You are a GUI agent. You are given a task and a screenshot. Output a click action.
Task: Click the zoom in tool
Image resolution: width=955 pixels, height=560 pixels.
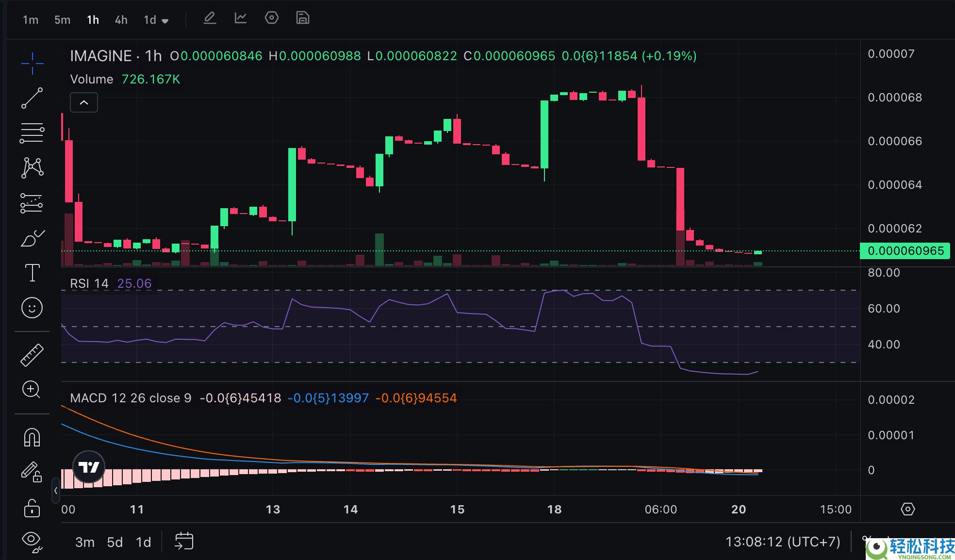32,389
